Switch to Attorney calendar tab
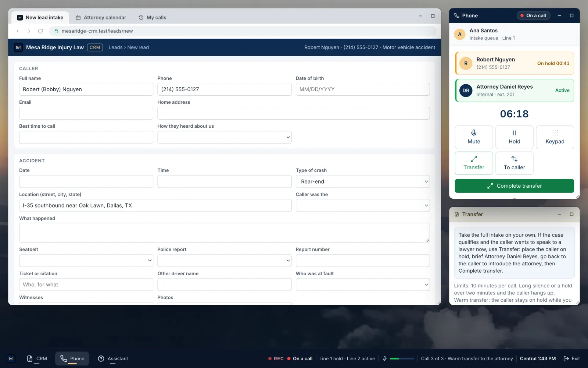Screen dimensions: 588x368 pos(101,17)
